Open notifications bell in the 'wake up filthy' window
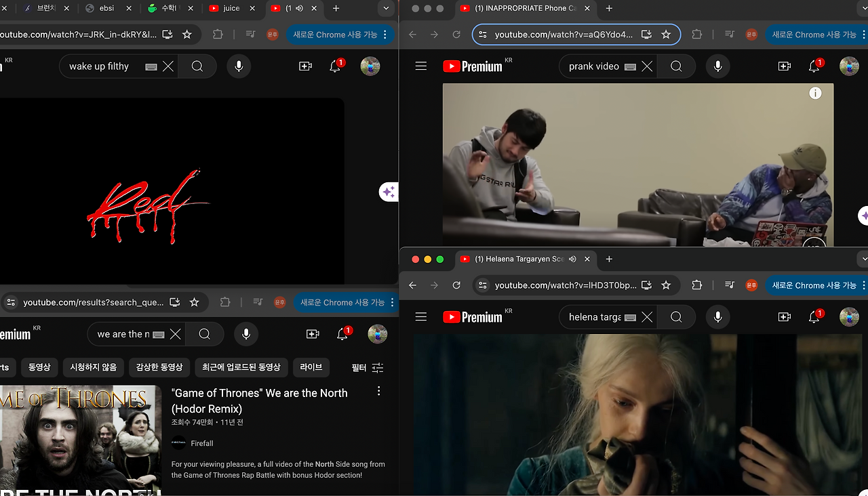Viewport: 868px width, 496px height. point(336,66)
